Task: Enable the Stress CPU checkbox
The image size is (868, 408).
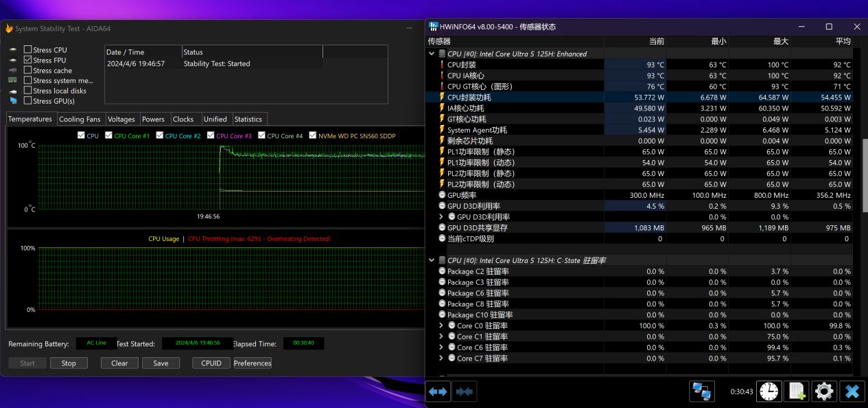Action: pos(27,49)
